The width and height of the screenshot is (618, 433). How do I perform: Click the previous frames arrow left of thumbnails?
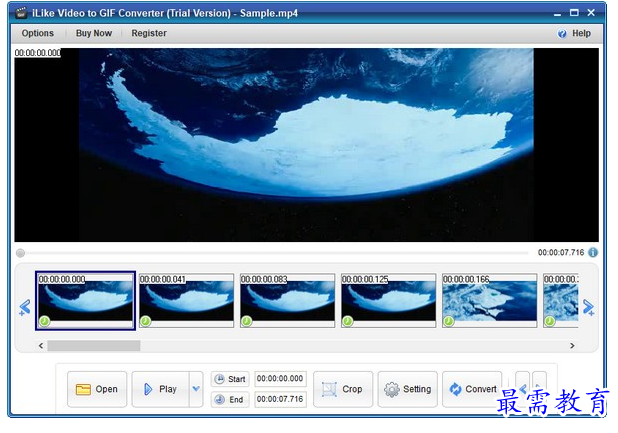click(25, 307)
